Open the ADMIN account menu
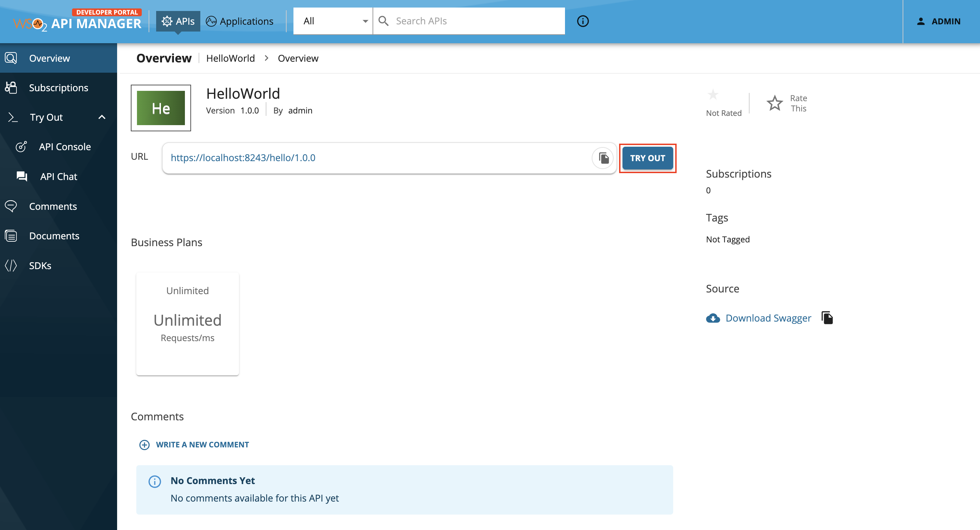The width and height of the screenshot is (980, 530). (x=939, y=21)
